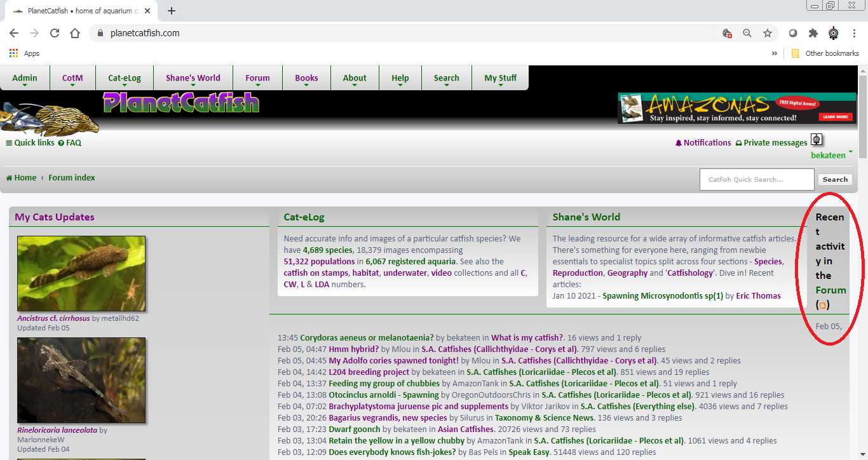Open Feeding my group of chubbies thread
868x460 pixels.
tap(384, 384)
